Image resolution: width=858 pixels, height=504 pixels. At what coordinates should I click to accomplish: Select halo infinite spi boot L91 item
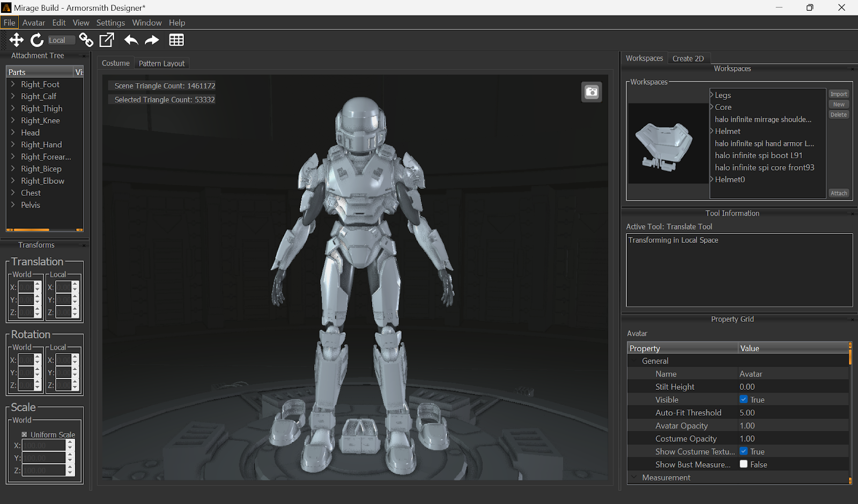(758, 155)
